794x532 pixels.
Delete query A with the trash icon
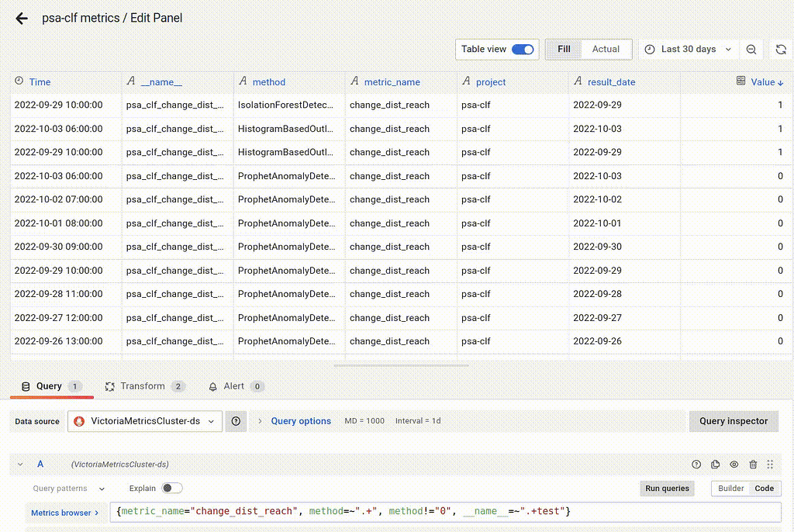coord(752,464)
